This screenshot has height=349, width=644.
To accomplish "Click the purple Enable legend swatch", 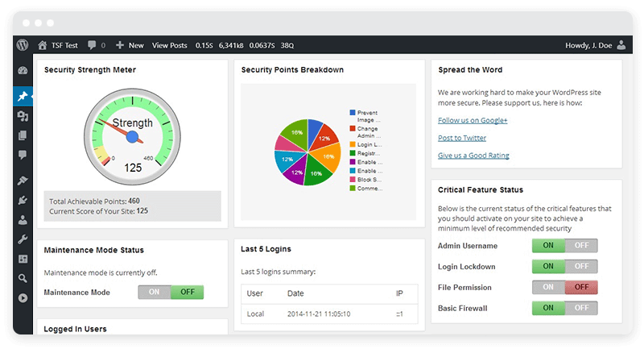I will (x=353, y=162).
